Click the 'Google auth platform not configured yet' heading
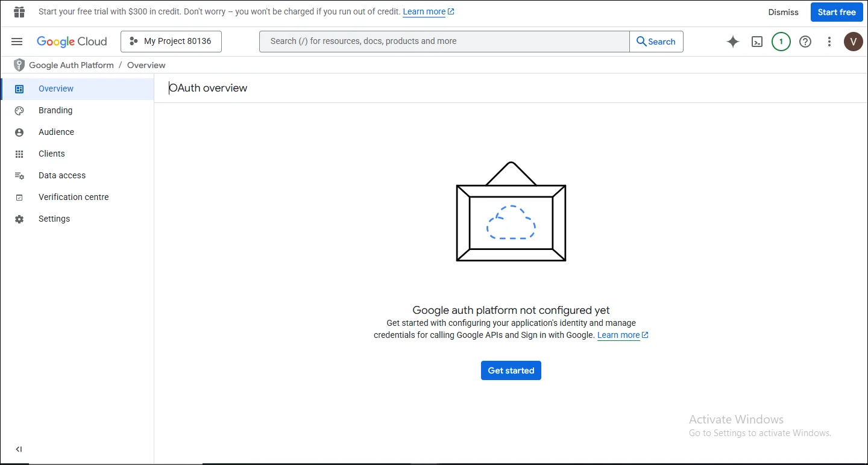The height and width of the screenshot is (465, 868). (511, 310)
